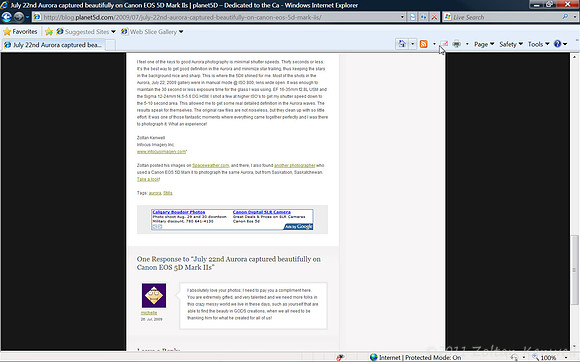Print the page with the printer icon

(x=457, y=44)
